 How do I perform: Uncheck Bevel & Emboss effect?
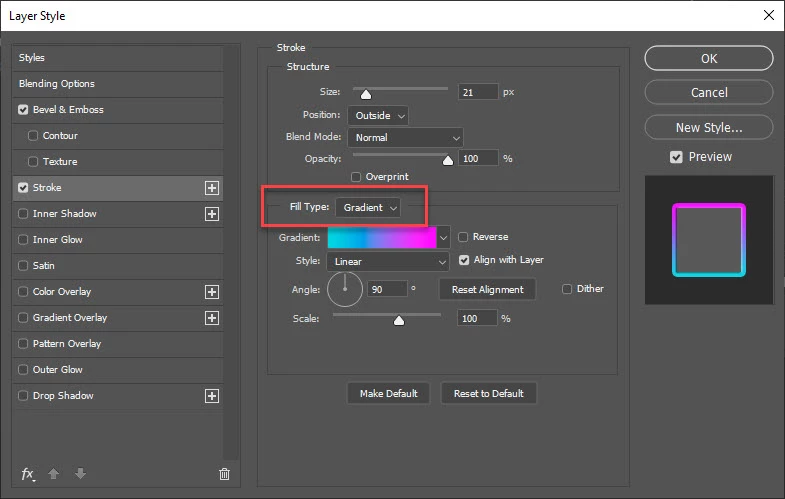[23, 110]
